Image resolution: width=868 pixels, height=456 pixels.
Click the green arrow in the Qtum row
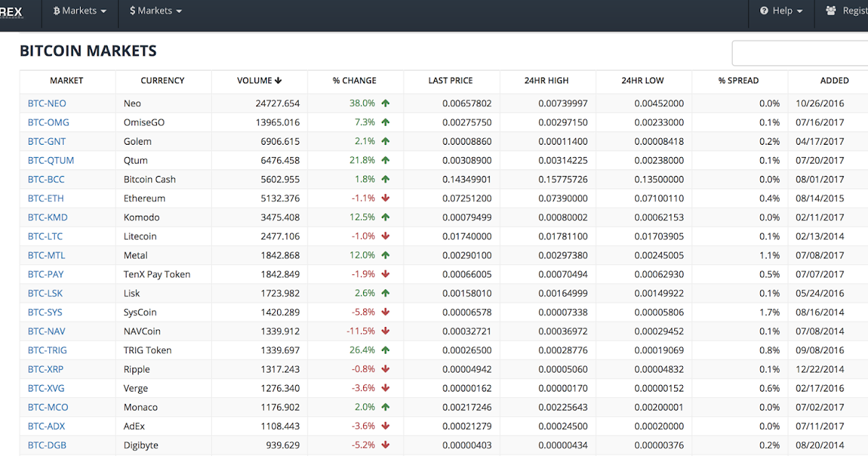tap(386, 161)
